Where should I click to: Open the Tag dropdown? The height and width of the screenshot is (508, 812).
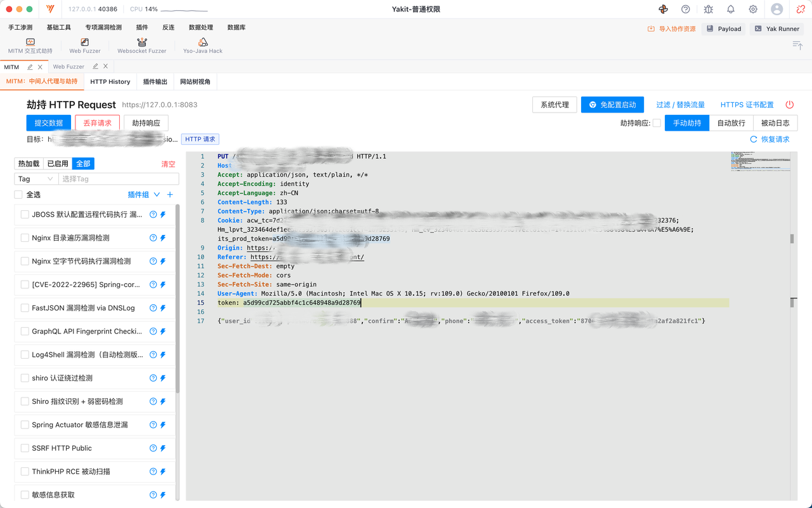[36, 179]
